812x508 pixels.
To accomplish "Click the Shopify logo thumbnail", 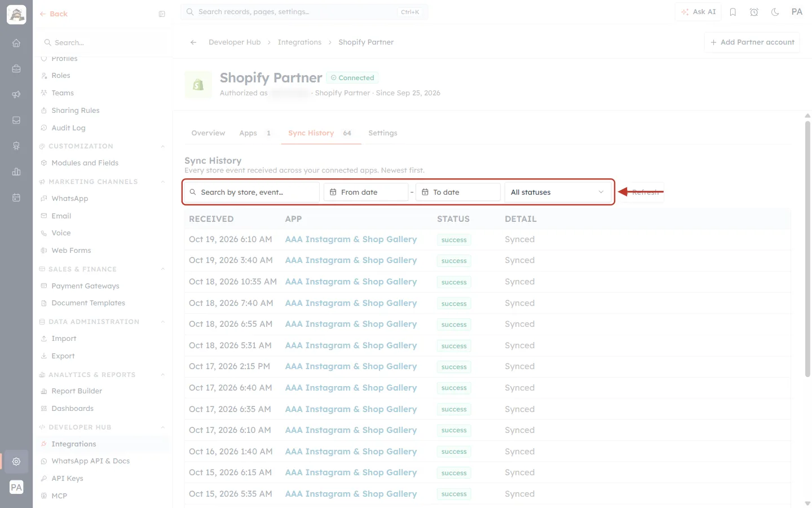I will [198, 85].
